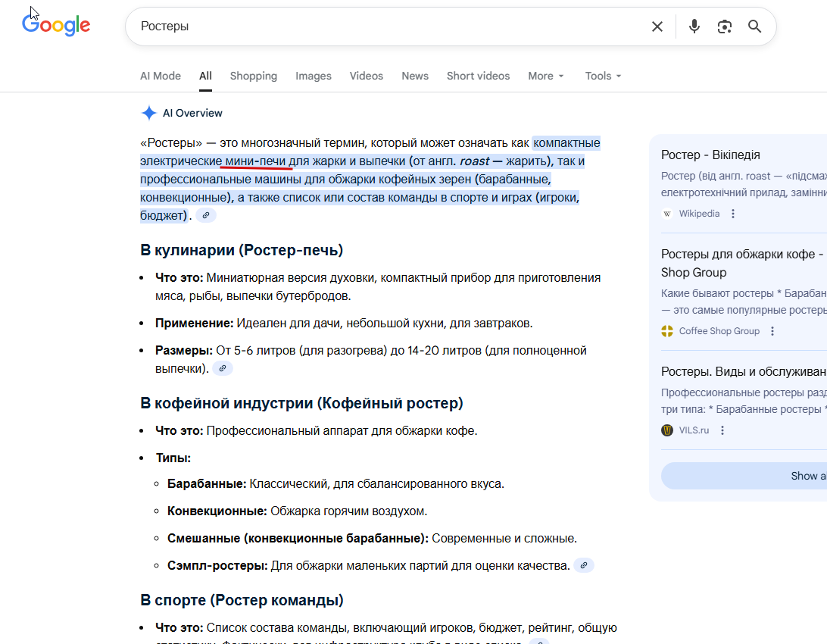
Task: Open three-dot menu next to VILS.ru
Action: [x=722, y=430]
